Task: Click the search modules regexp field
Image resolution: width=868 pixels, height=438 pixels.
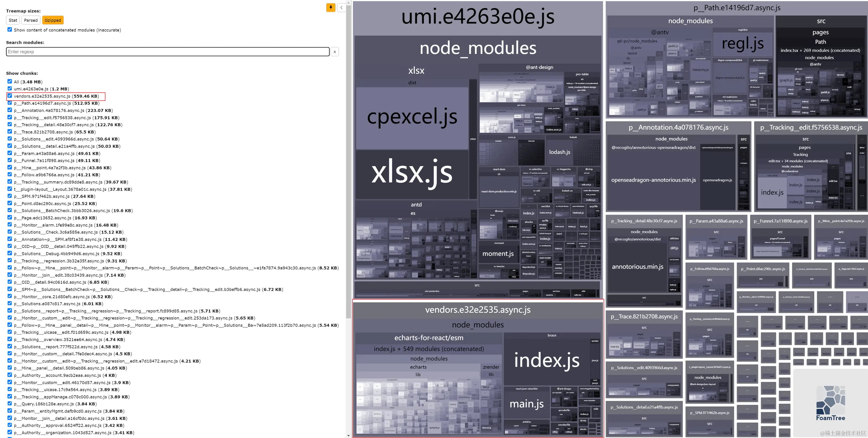Action: [x=167, y=52]
